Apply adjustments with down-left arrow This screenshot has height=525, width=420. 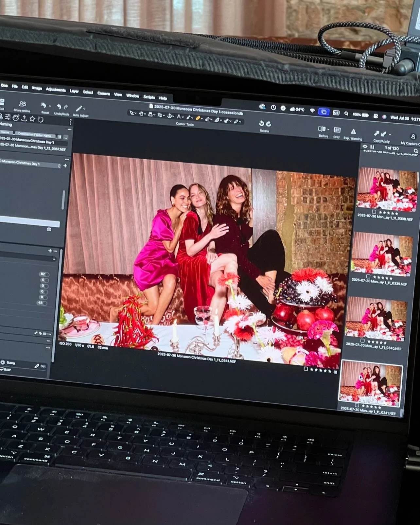tap(383, 134)
